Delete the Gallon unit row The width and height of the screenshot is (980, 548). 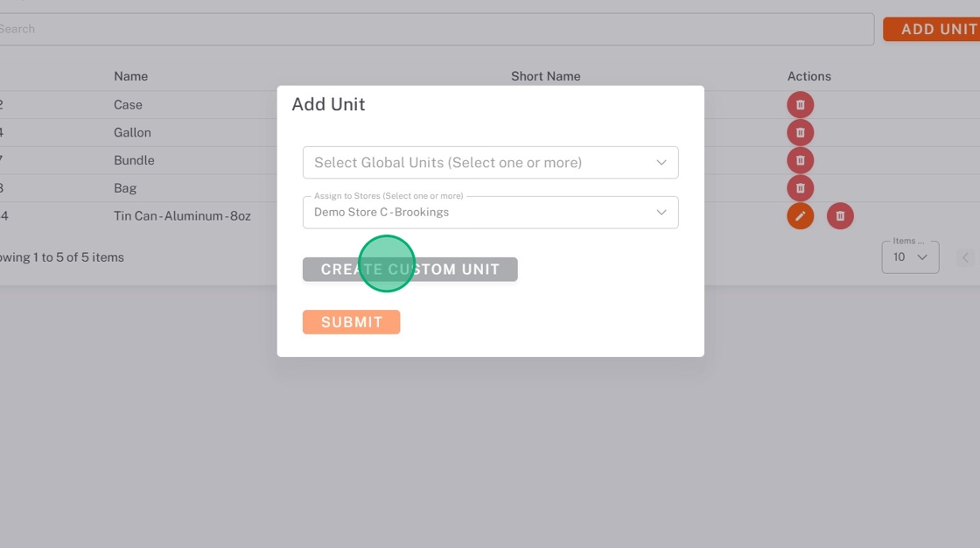click(x=800, y=133)
